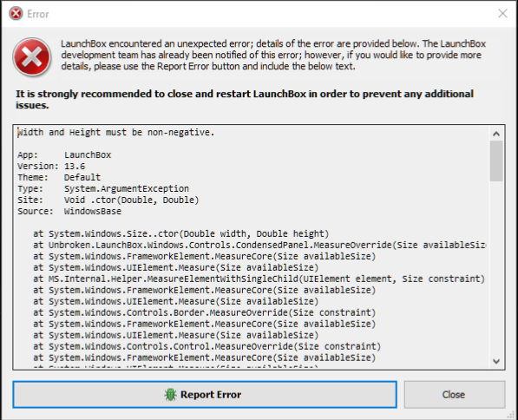Image resolution: width=518 pixels, height=420 pixels.
Task: Click the 'Source: WindowsBase' line
Action: coord(69,212)
